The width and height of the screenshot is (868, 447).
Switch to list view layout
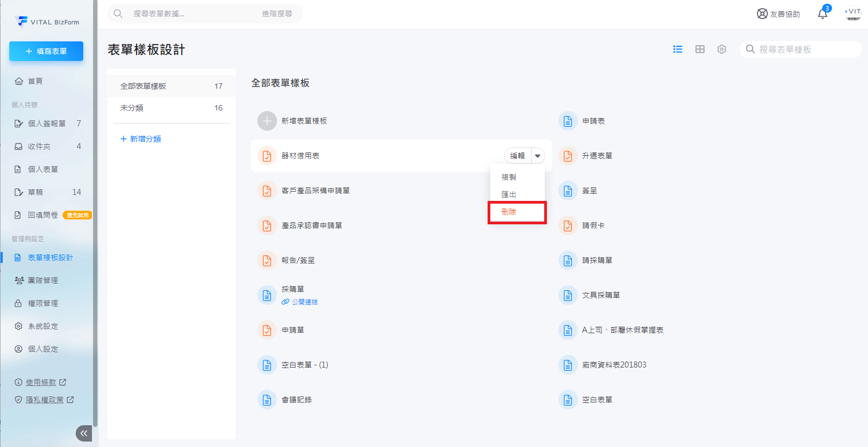(x=678, y=50)
